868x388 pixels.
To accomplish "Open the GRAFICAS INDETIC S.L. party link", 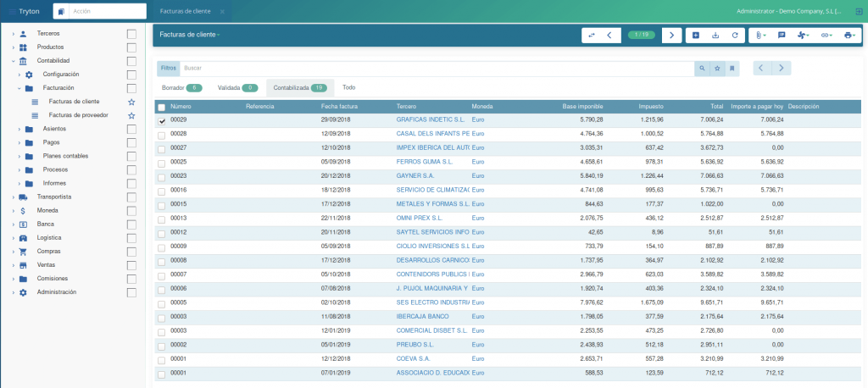I will pyautogui.click(x=431, y=120).
